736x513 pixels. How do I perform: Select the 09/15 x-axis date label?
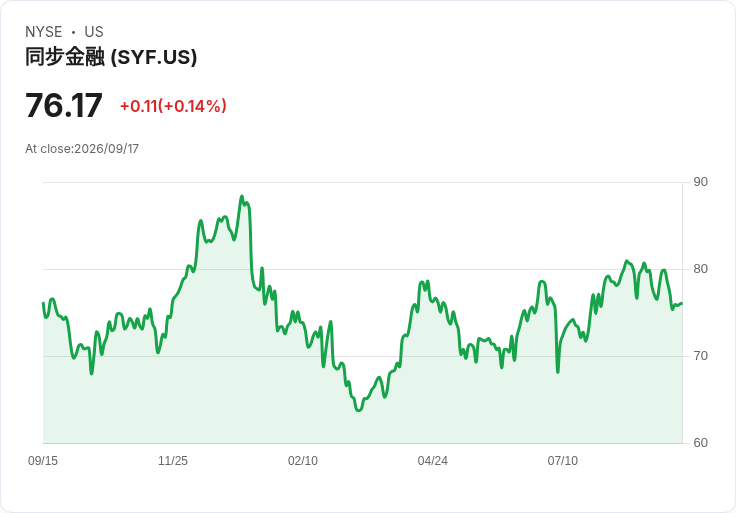point(43,461)
